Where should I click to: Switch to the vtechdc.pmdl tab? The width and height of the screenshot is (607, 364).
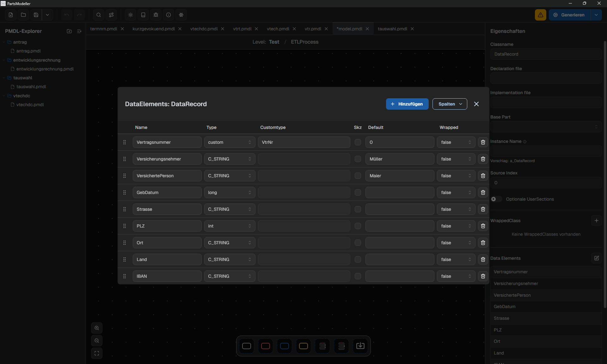204,29
